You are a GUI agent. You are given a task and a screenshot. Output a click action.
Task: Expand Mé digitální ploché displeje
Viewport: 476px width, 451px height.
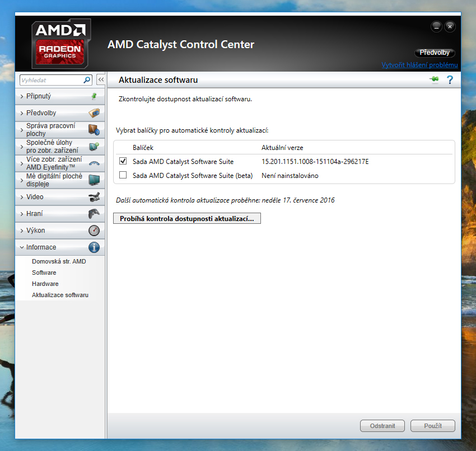60,180
